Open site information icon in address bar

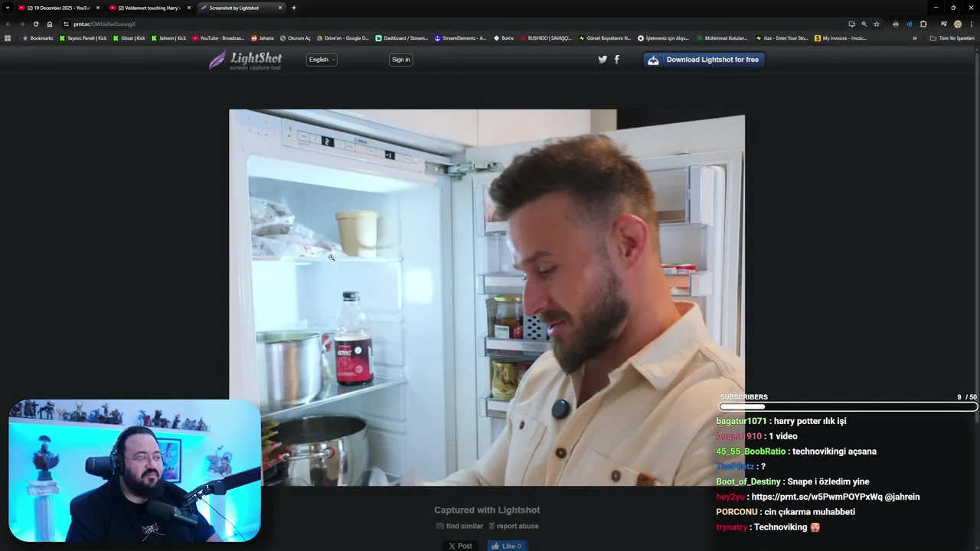click(66, 24)
